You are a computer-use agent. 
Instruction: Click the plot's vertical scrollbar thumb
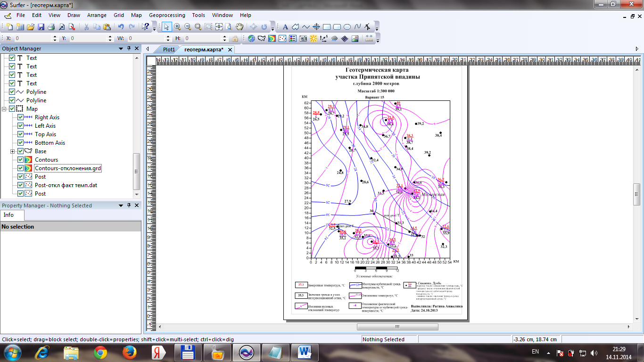click(637, 194)
